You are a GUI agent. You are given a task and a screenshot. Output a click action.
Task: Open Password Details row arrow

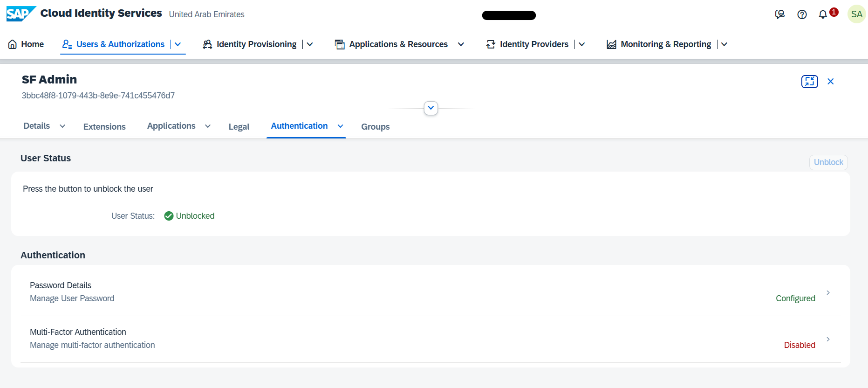[828, 292]
